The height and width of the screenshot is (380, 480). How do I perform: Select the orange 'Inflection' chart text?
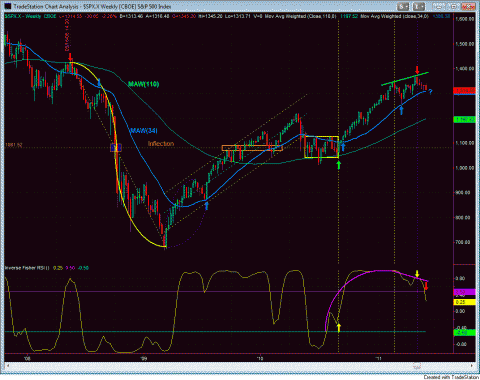click(x=161, y=144)
